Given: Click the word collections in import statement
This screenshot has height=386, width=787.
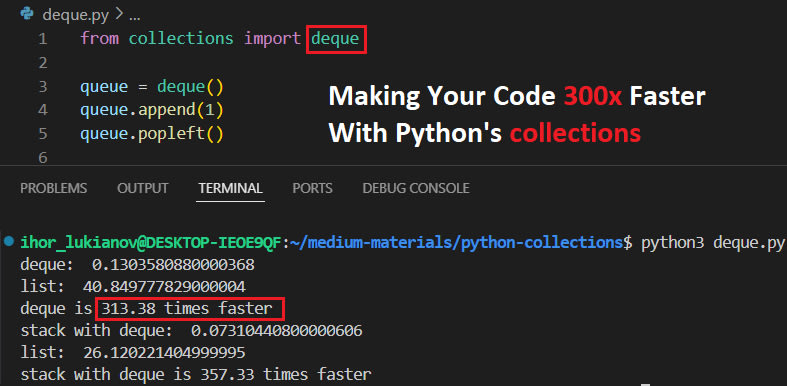Looking at the screenshot, I should 181,39.
